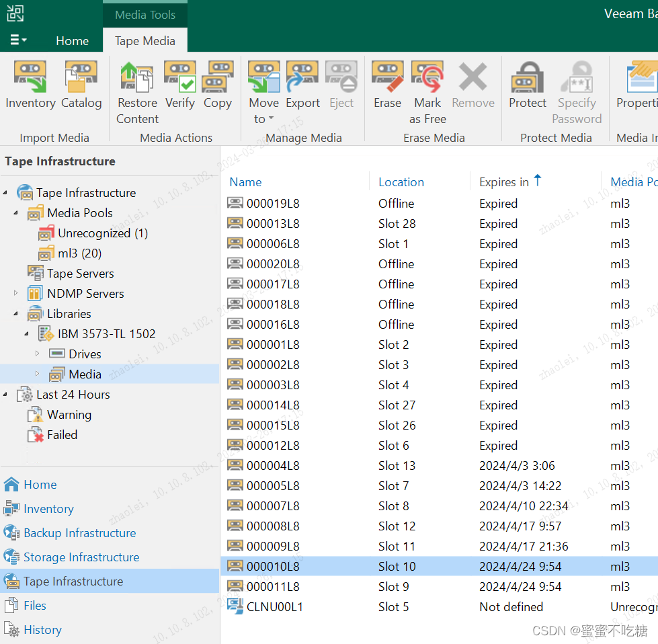Image resolution: width=658 pixels, height=644 pixels.
Task: Click the Catalog ribbon icon
Action: 81,77
